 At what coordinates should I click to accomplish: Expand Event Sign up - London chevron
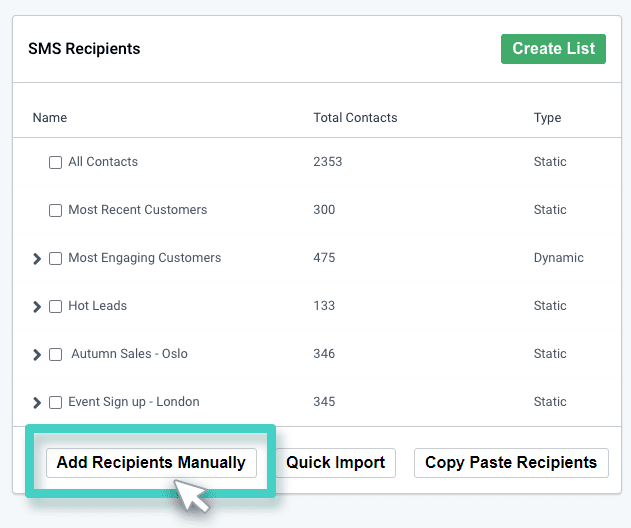[37, 402]
